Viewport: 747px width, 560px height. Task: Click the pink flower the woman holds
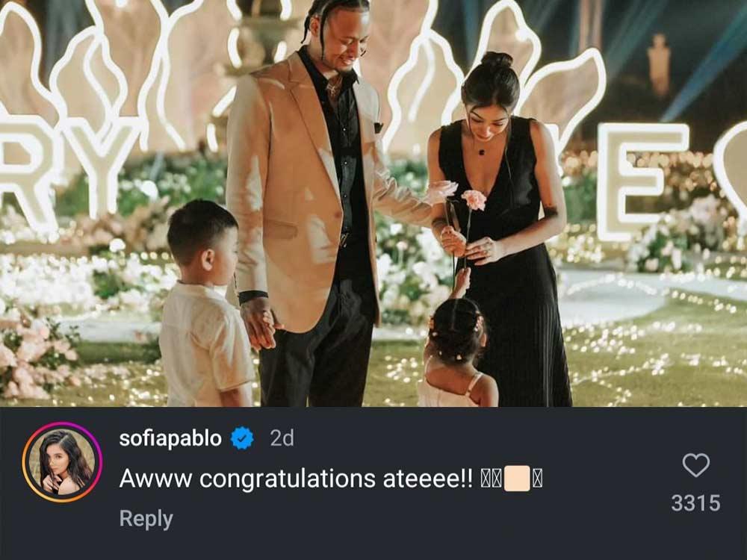(x=474, y=199)
